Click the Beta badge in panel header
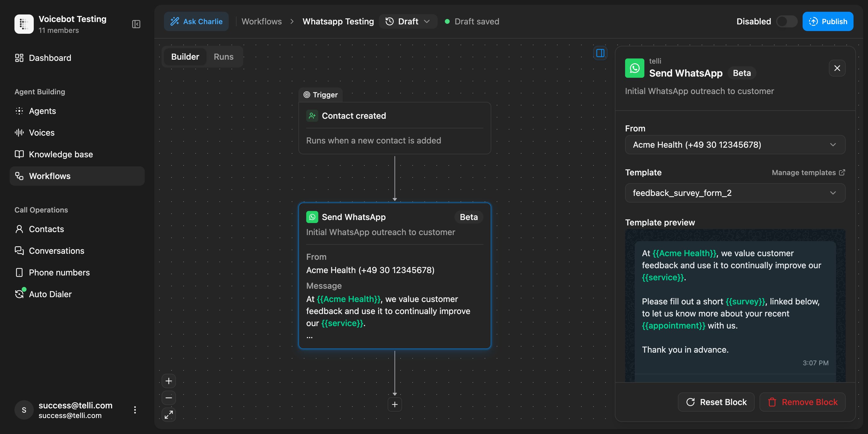 tap(742, 73)
